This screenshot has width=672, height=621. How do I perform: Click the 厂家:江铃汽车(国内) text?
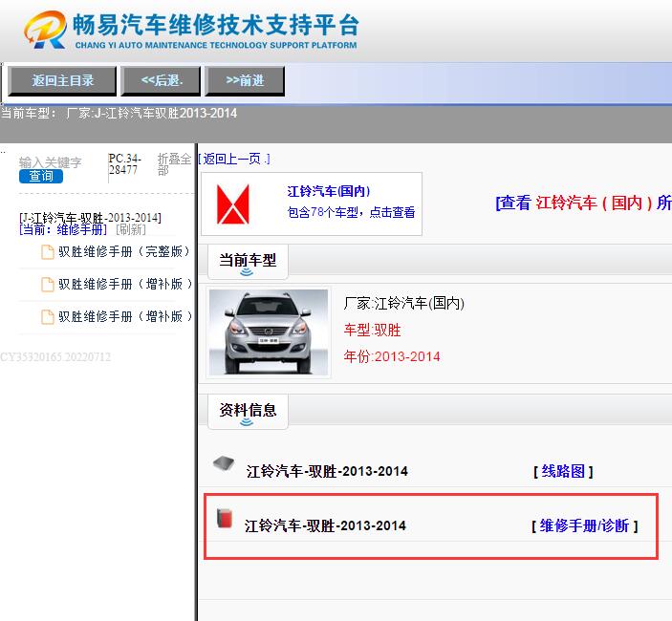[x=403, y=303]
